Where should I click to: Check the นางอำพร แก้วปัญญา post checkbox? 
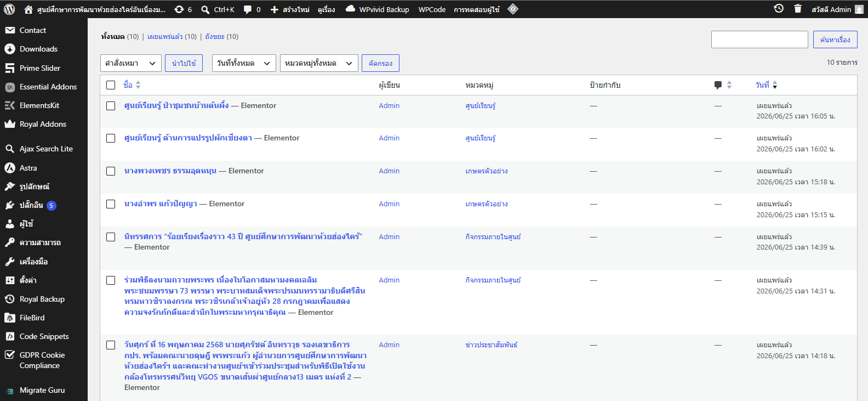pyautogui.click(x=111, y=204)
